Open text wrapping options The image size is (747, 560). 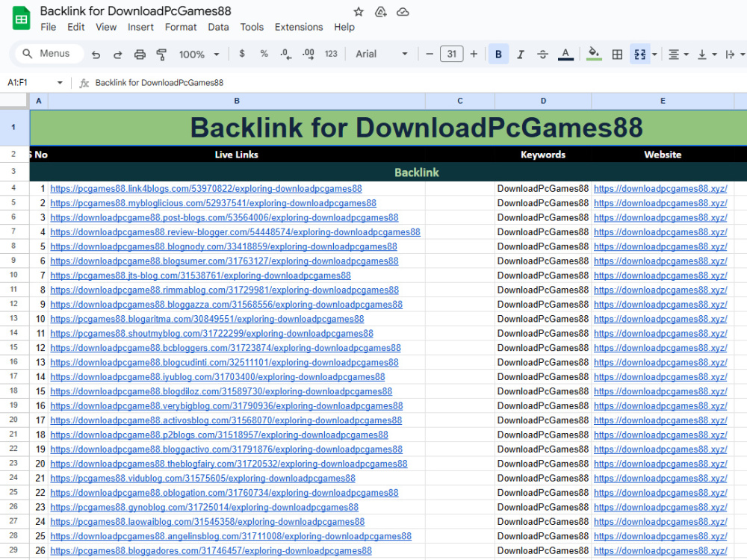click(x=734, y=55)
